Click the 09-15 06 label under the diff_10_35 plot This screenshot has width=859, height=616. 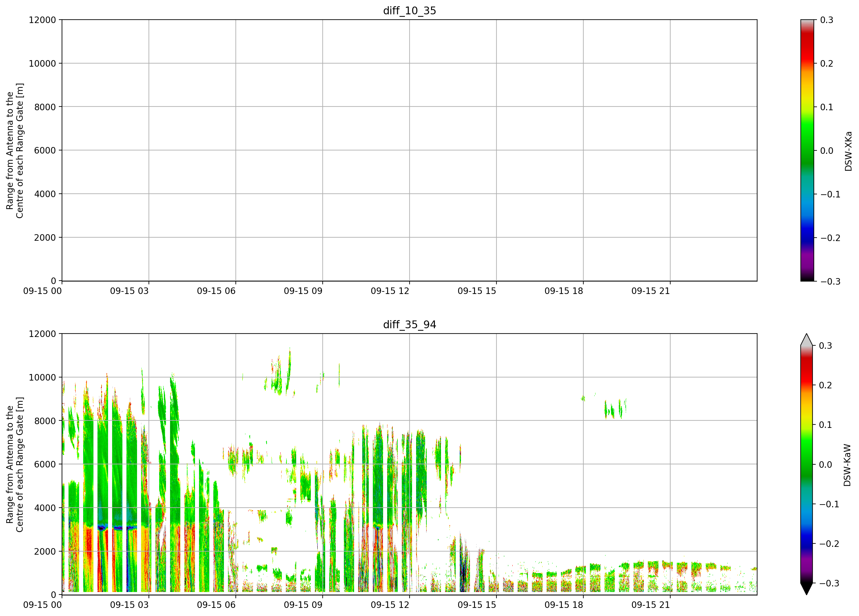pos(216,291)
